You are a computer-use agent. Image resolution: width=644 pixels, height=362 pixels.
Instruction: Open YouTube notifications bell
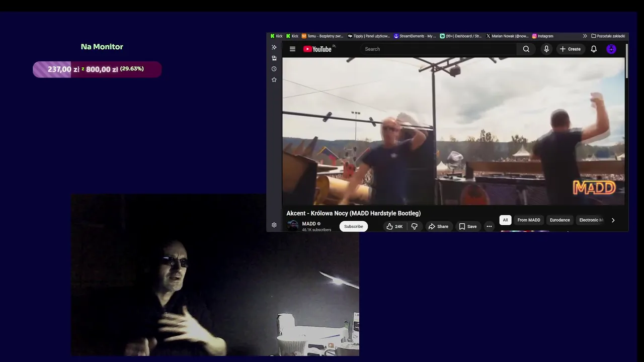594,49
